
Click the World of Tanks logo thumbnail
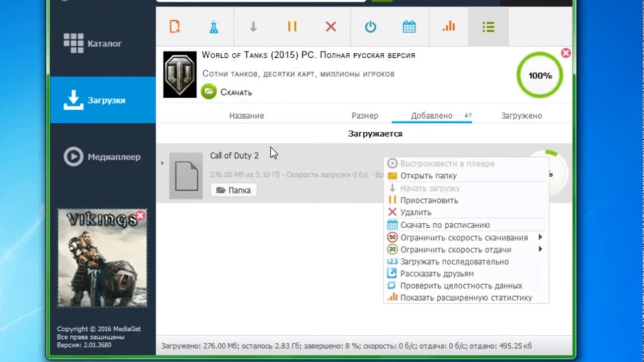click(180, 74)
